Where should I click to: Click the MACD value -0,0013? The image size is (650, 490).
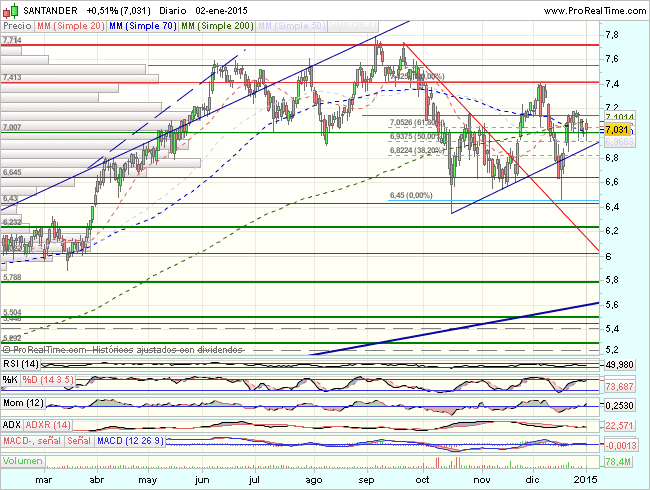621,446
